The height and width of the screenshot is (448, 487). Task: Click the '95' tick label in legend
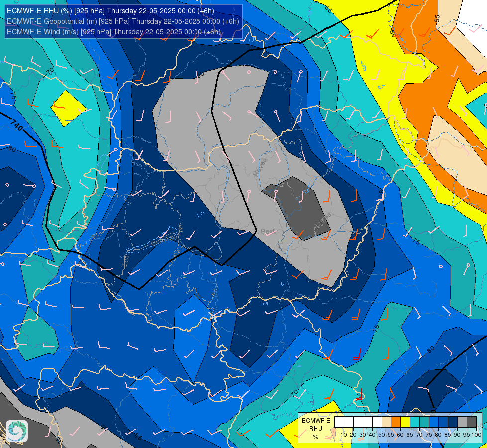point(467,435)
